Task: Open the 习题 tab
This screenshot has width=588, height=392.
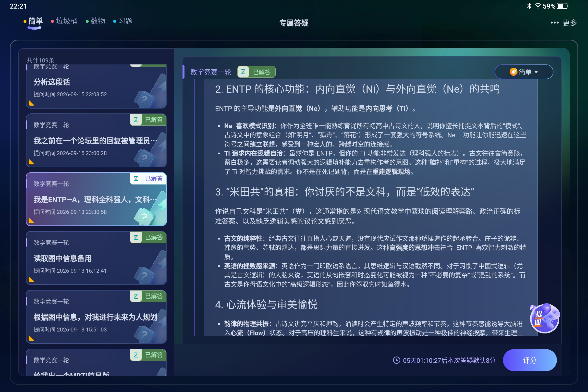Action: [x=123, y=21]
